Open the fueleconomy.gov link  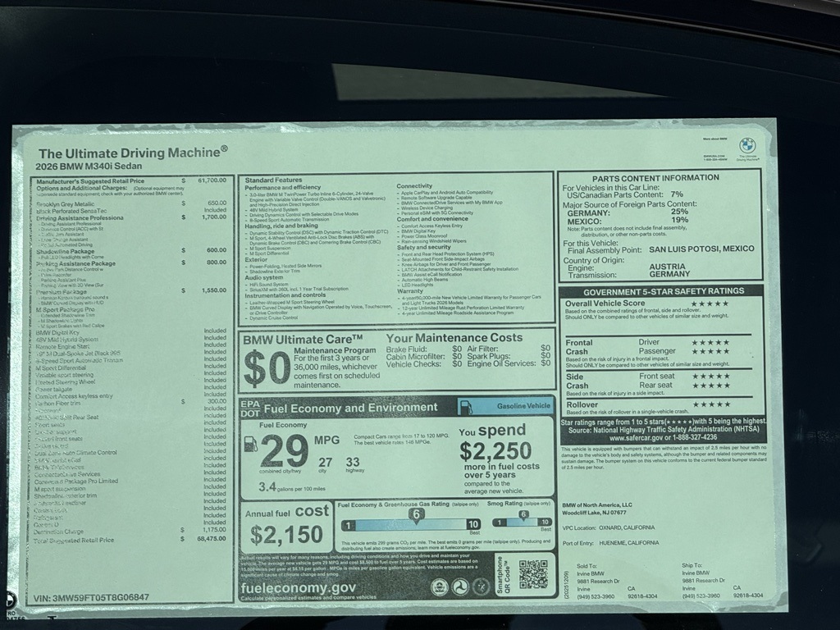coord(299,587)
